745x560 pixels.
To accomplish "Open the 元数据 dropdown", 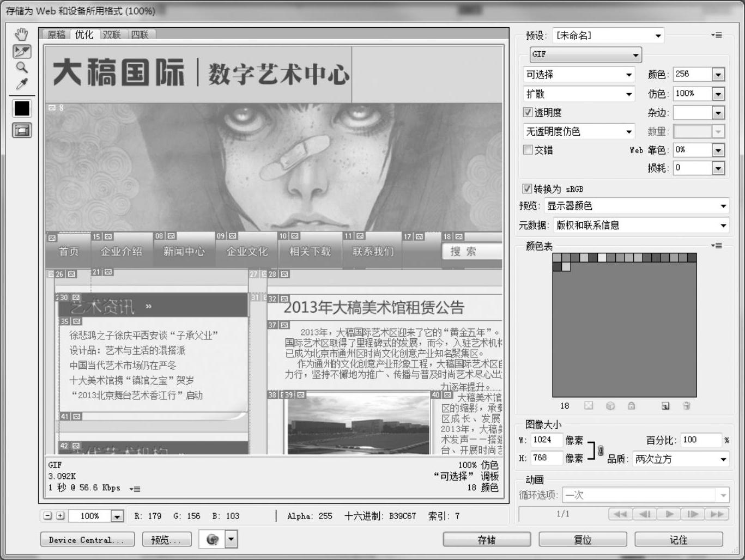I will [641, 225].
